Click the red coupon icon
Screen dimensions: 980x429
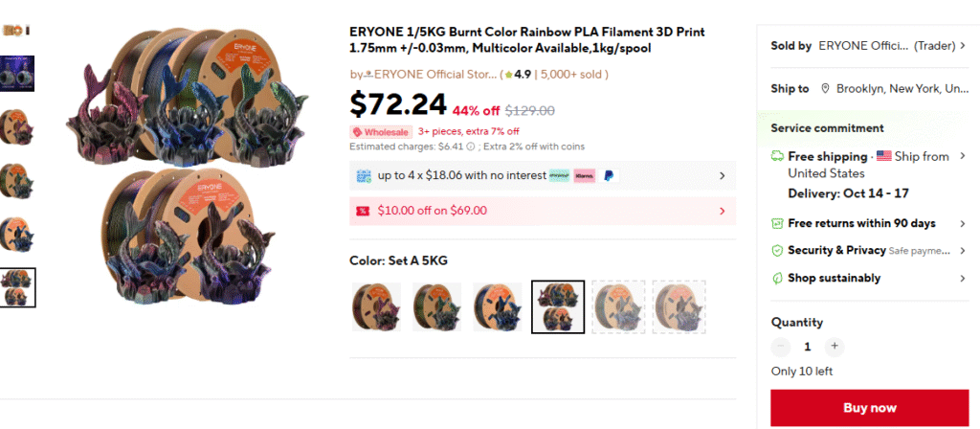[363, 211]
